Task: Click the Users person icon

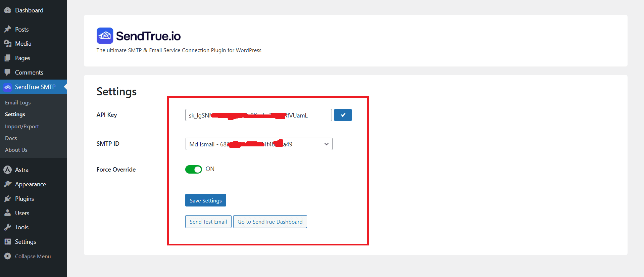Action: tap(7, 213)
